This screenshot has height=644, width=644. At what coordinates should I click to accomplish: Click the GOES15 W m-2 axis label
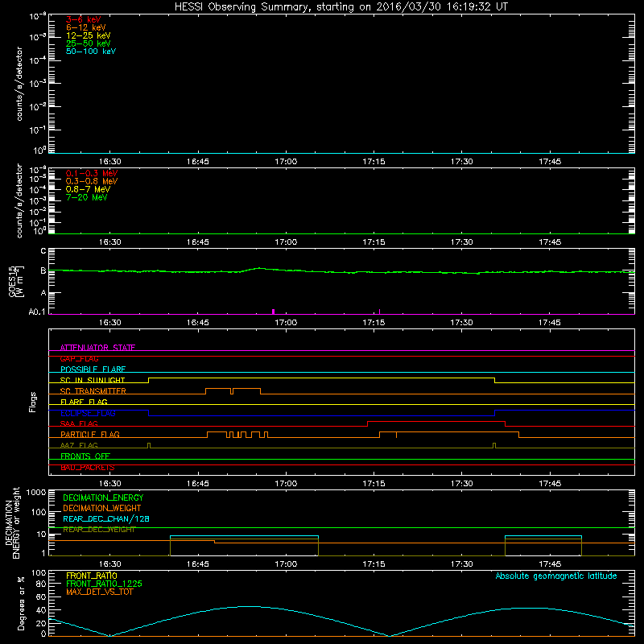(x=15, y=281)
